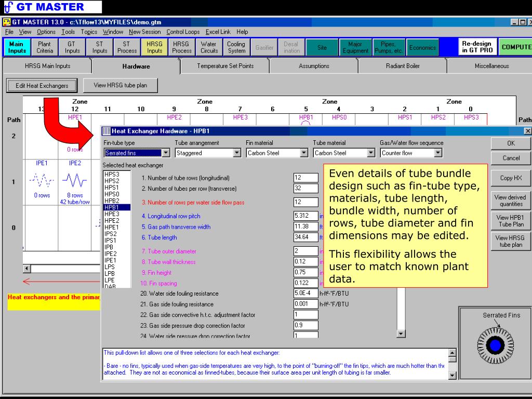
Task: Open the Tube material dropdown
Action: pos(371,153)
